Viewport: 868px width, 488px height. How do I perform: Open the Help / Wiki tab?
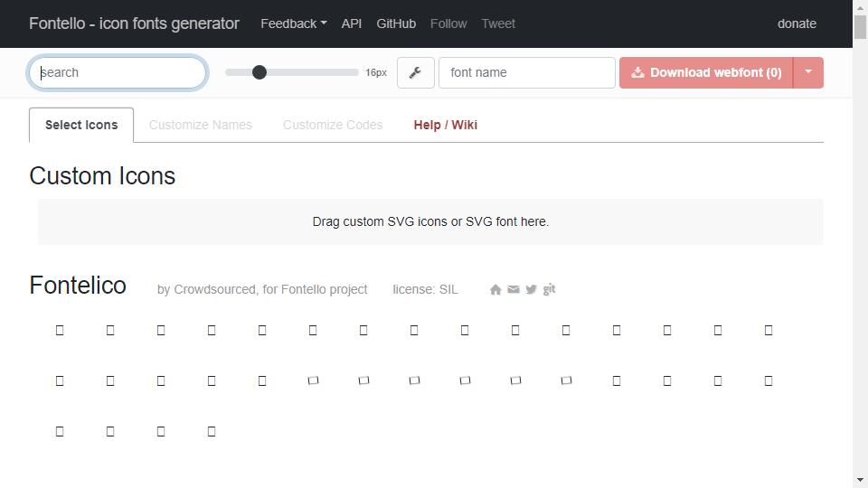[x=446, y=125]
